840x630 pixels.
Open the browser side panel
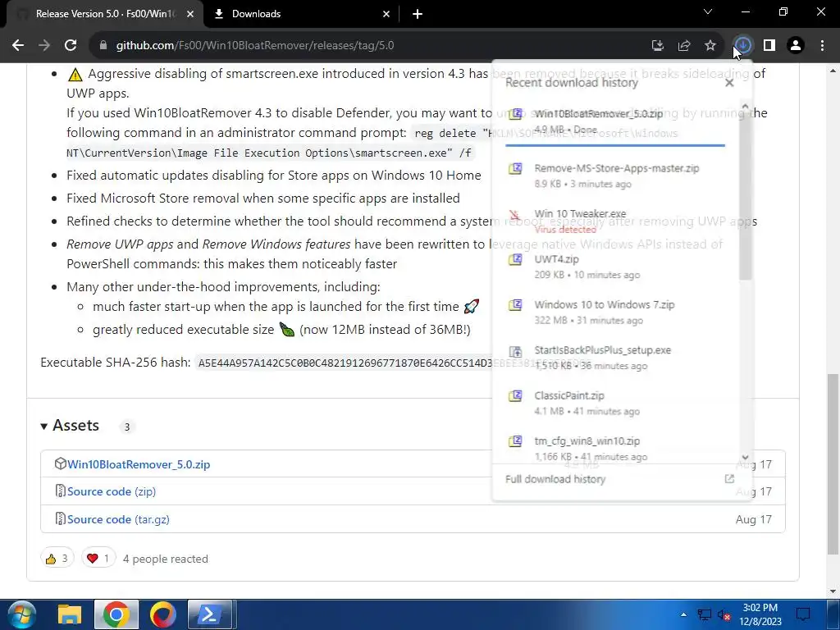(x=769, y=46)
